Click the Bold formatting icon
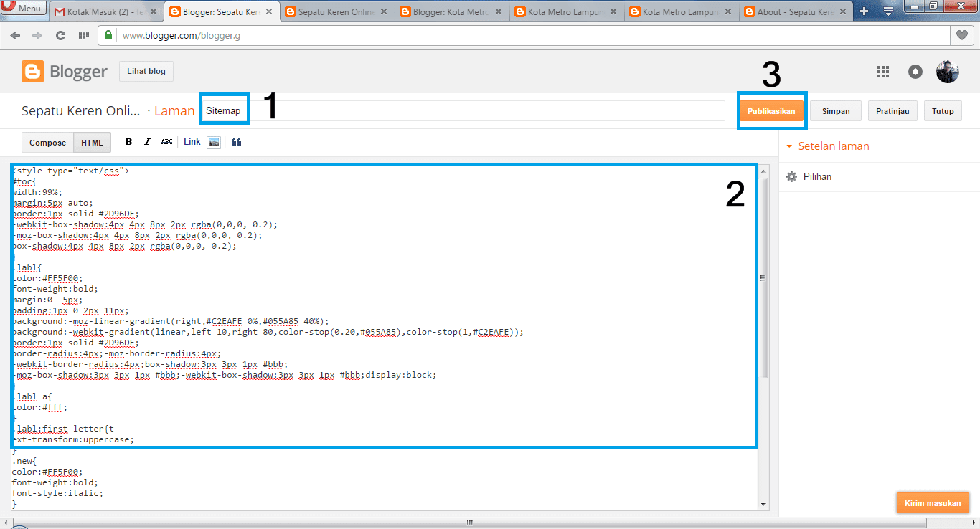Image resolution: width=980 pixels, height=529 pixels. [x=129, y=142]
